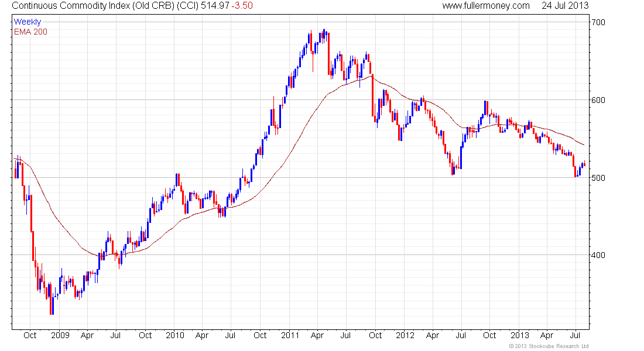
Task: Click the Apr label following 2010
Action: pyautogui.click(x=201, y=335)
